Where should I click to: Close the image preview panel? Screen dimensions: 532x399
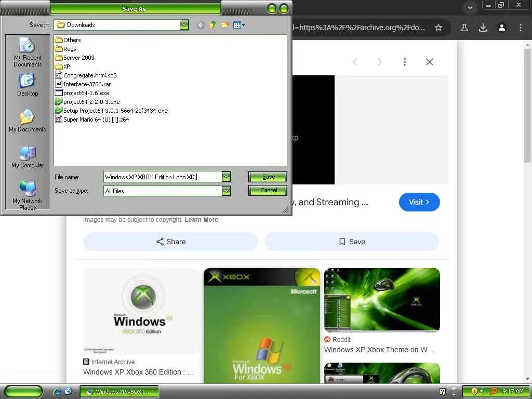click(x=430, y=62)
